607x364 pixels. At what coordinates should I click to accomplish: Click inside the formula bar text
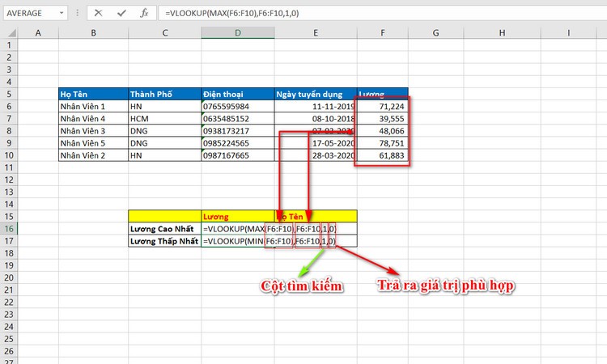(x=232, y=13)
